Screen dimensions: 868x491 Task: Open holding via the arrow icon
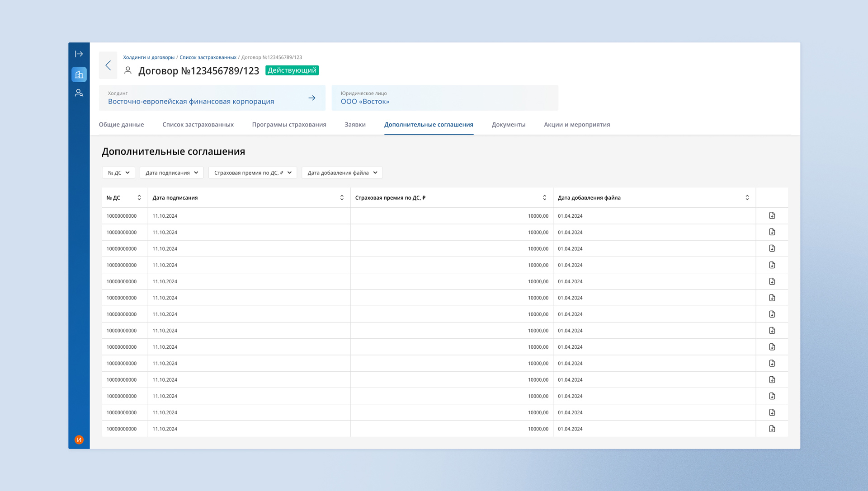[x=311, y=98]
